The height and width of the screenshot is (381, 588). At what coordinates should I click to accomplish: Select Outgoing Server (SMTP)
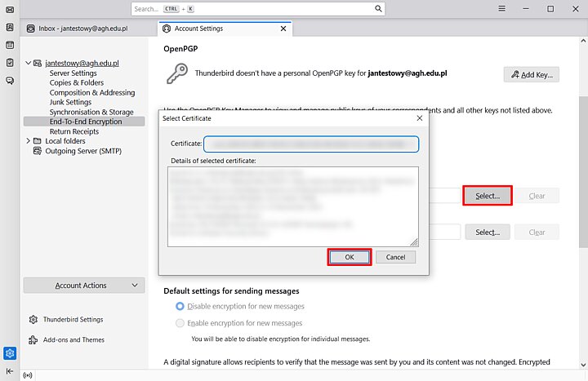(83, 151)
